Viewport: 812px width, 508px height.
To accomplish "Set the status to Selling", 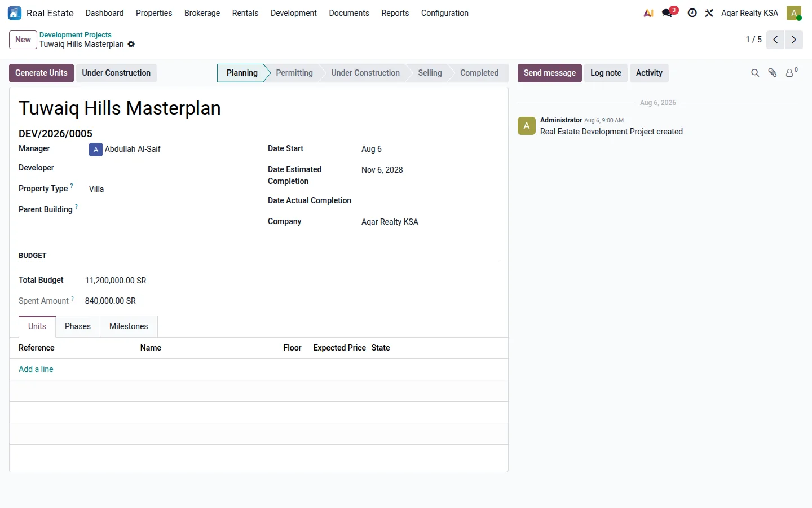I will pyautogui.click(x=430, y=73).
